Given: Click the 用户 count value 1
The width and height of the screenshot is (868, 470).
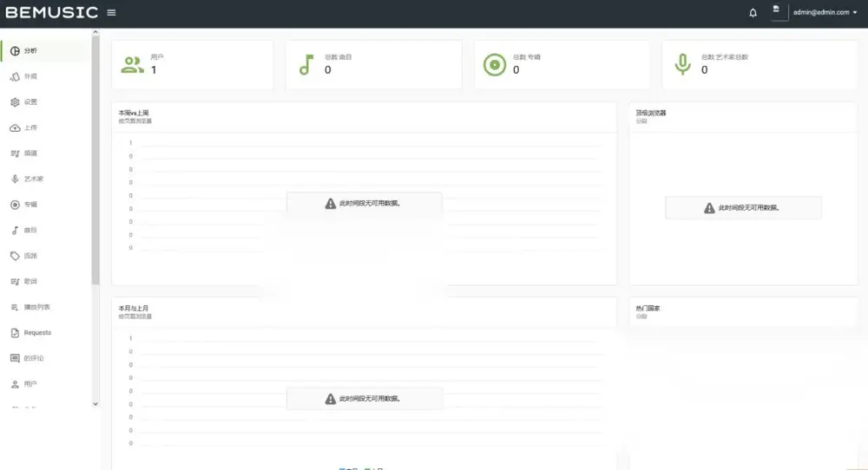Looking at the screenshot, I should pyautogui.click(x=154, y=70).
